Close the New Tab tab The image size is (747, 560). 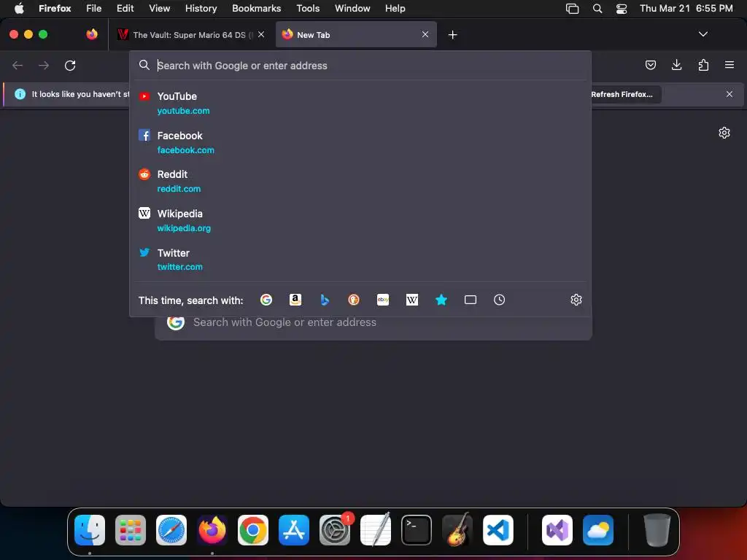coord(425,34)
